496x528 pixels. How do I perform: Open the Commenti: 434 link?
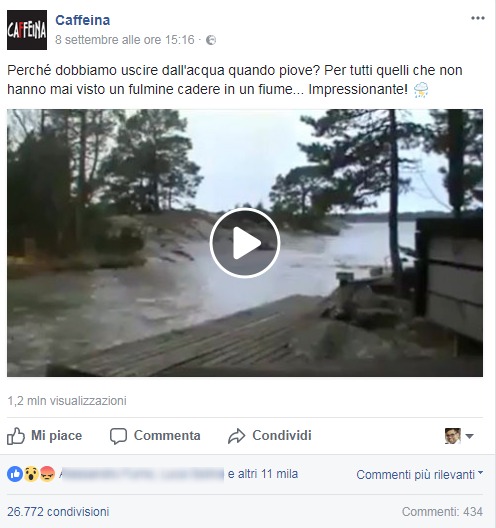(442, 512)
